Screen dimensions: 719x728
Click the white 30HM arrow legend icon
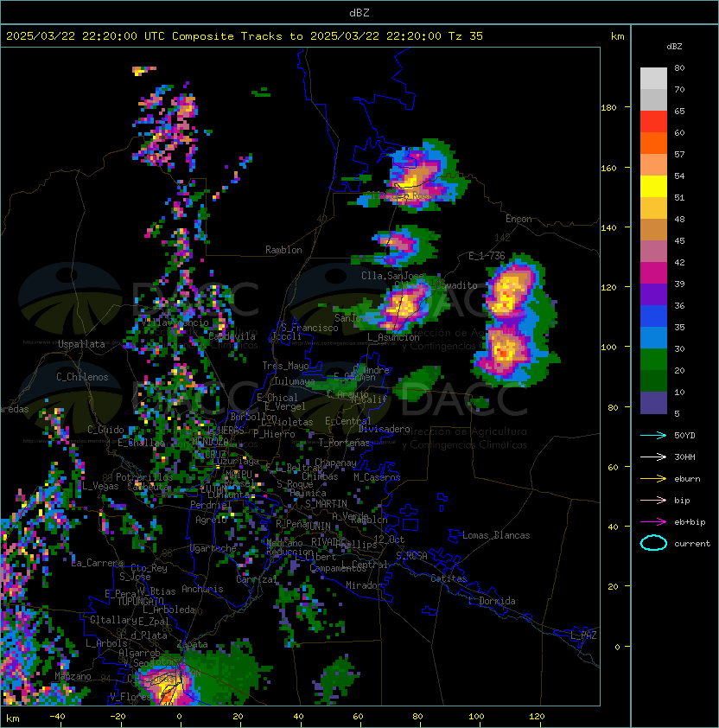[x=653, y=457]
